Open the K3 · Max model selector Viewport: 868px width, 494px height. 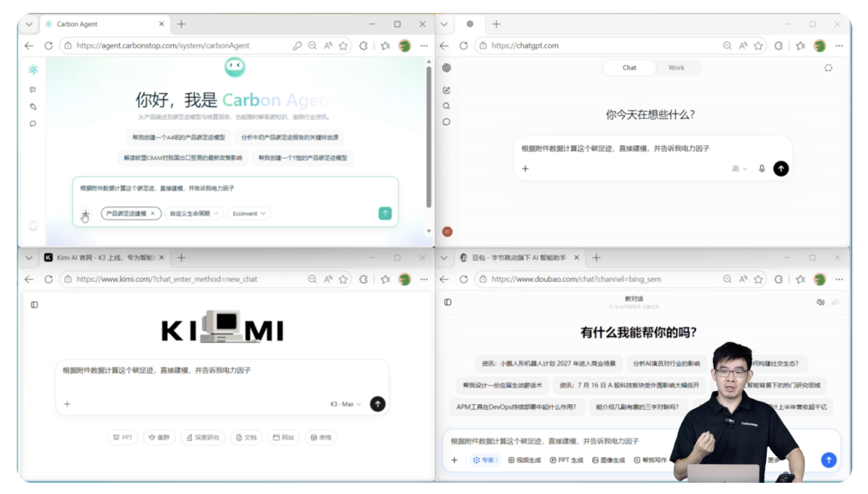(x=346, y=404)
